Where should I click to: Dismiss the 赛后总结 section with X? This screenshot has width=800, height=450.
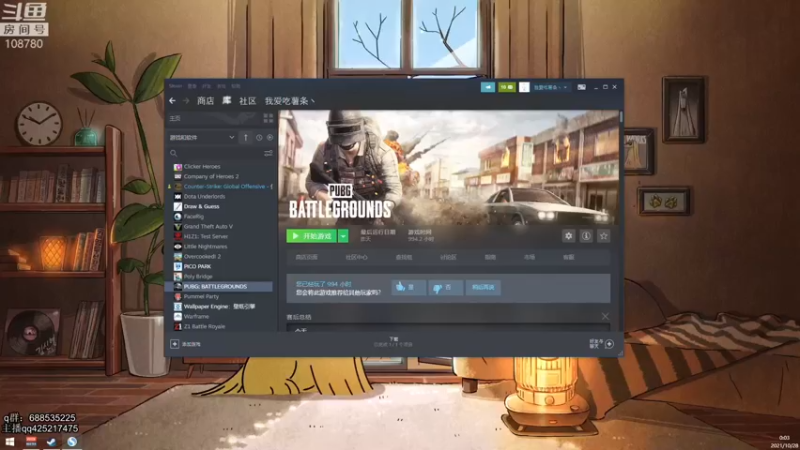point(605,316)
